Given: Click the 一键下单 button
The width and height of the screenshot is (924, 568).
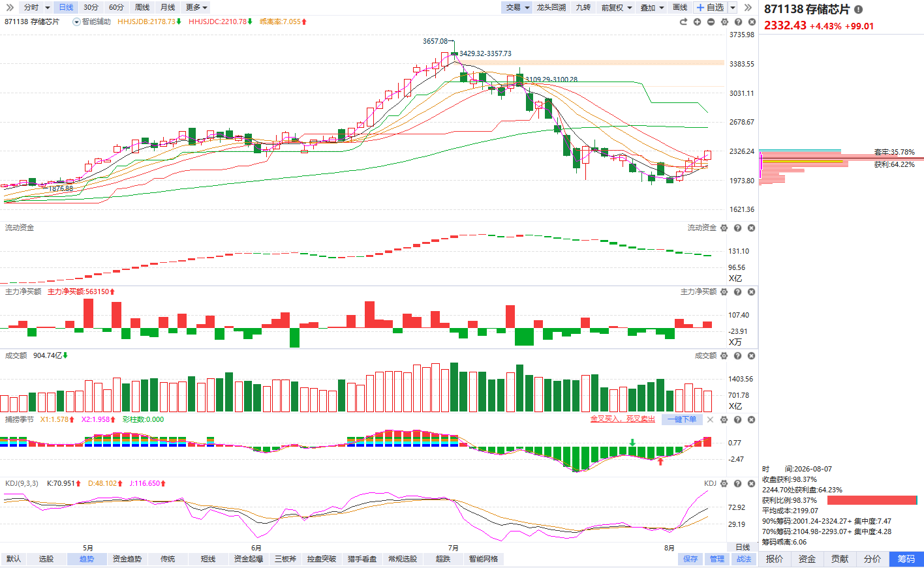Looking at the screenshot, I should click(681, 419).
